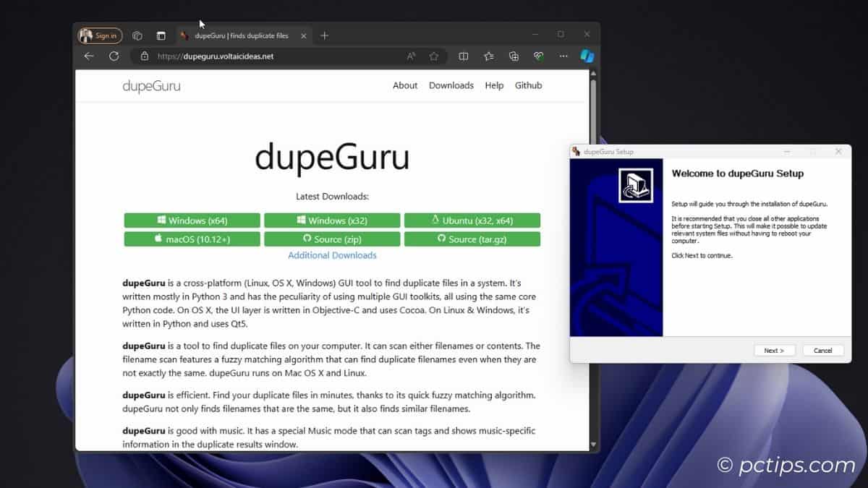Open the Additional Downloads link
Image resolution: width=868 pixels, height=488 pixels.
coord(332,255)
